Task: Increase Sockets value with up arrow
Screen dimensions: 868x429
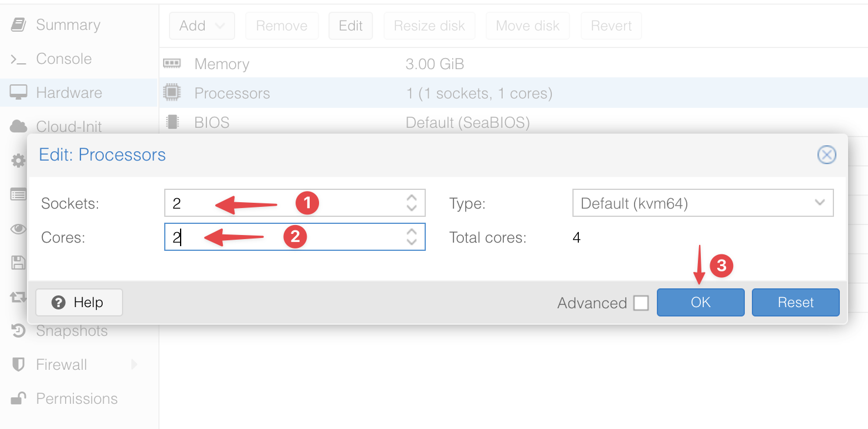Action: (x=412, y=198)
